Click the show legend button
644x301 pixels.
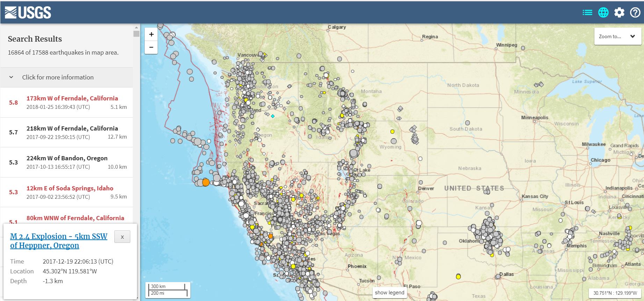tap(389, 293)
